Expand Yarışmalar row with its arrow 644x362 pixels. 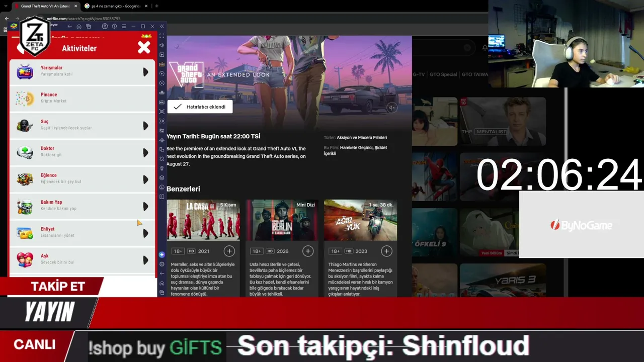(145, 72)
